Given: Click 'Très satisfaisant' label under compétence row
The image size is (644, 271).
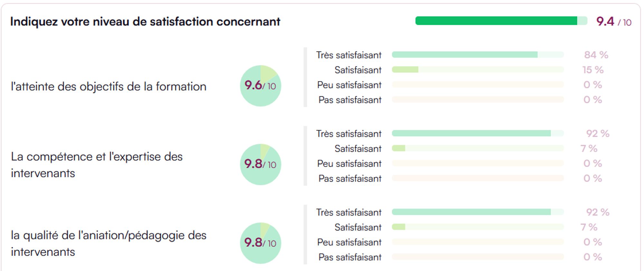Looking at the screenshot, I should [349, 134].
